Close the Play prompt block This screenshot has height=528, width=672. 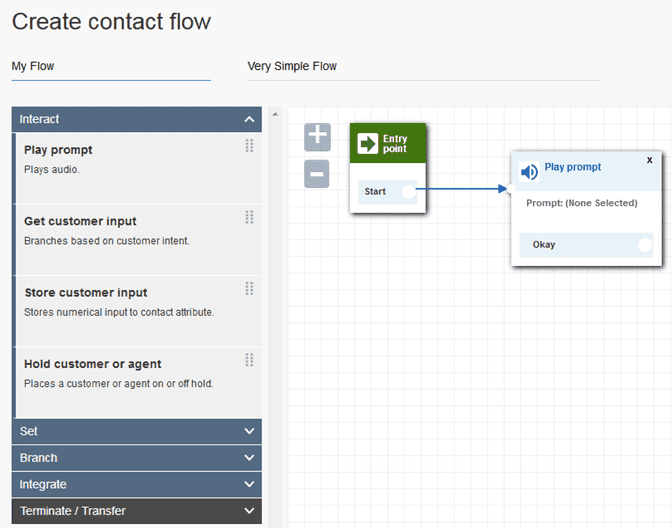coord(649,160)
